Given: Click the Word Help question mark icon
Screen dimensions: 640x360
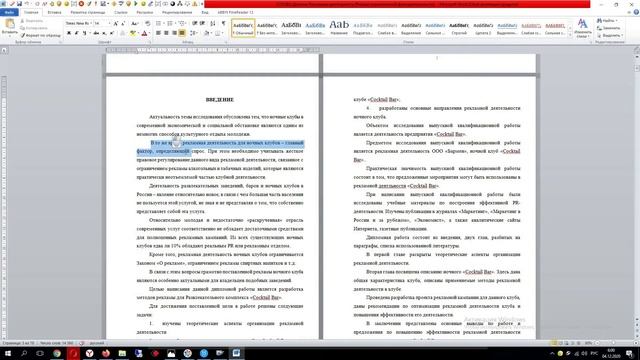Looking at the screenshot, I should click(636, 12).
